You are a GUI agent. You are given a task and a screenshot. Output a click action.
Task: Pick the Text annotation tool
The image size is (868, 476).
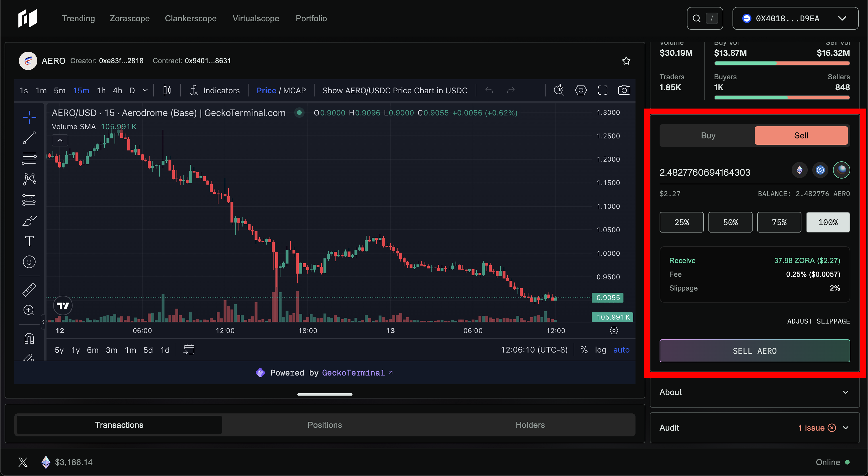tap(29, 241)
